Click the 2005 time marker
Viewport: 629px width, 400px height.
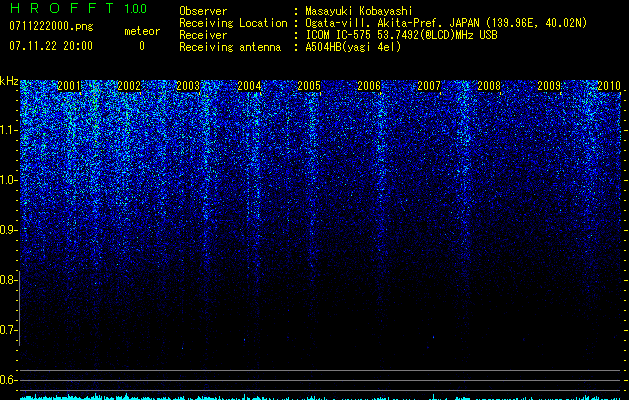click(309, 86)
